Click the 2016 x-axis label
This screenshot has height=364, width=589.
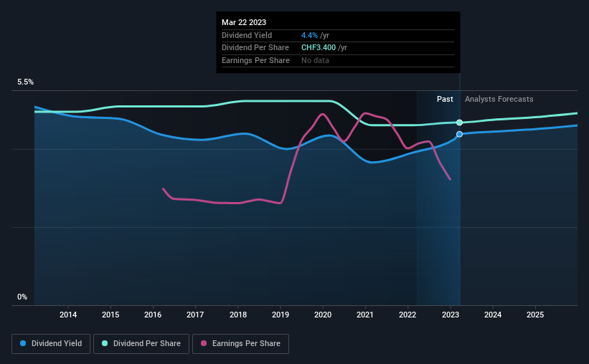click(153, 315)
